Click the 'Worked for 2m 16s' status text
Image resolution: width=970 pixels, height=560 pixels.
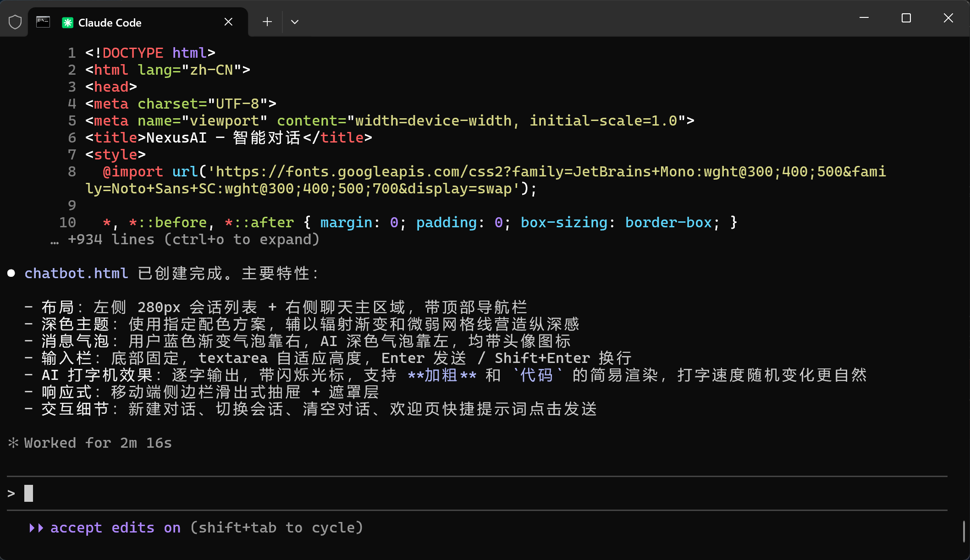(x=98, y=443)
